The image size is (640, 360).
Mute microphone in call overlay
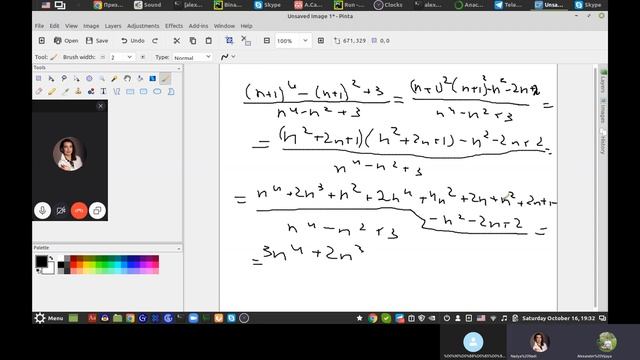tap(42, 211)
